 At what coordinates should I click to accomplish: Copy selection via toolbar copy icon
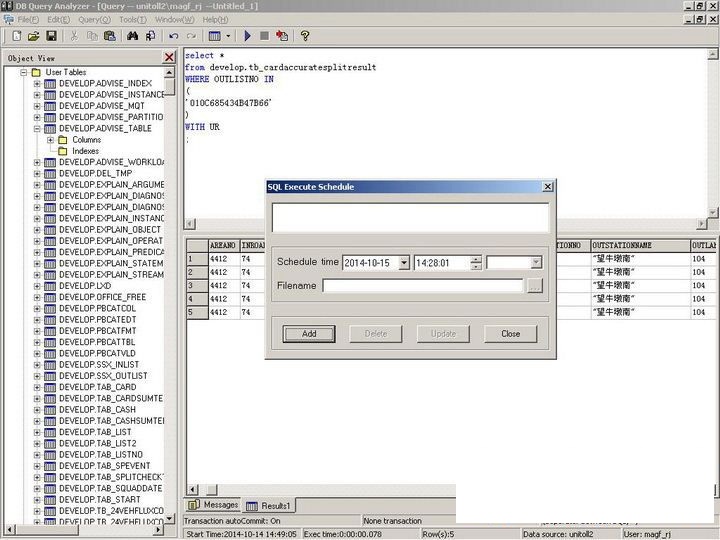(x=92, y=36)
